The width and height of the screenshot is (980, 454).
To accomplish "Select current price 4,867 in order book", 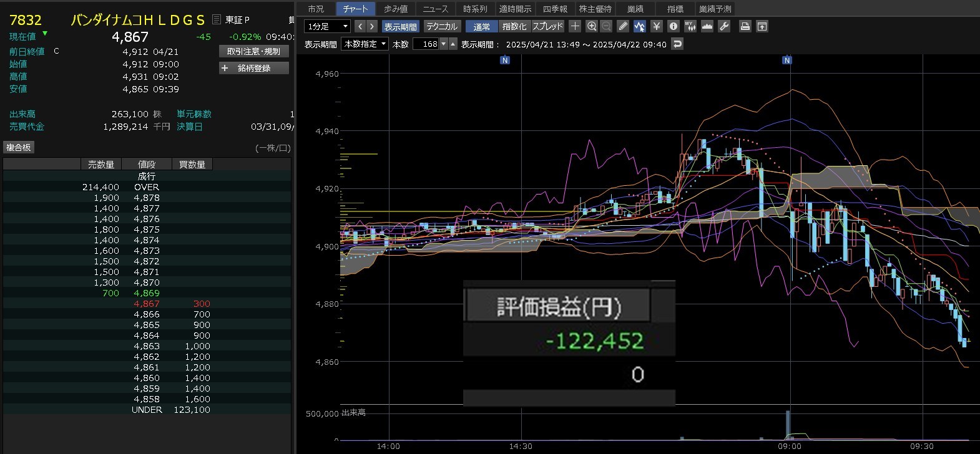I will (x=147, y=304).
